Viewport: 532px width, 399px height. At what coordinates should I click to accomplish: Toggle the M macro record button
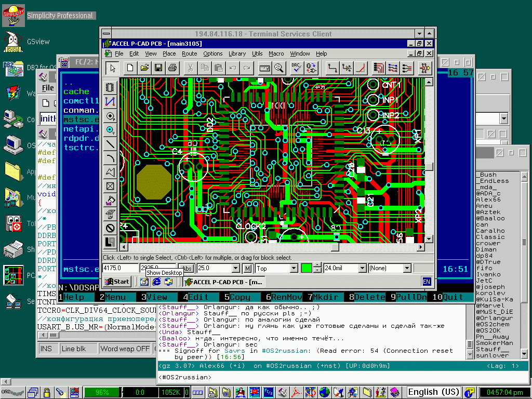click(x=248, y=269)
